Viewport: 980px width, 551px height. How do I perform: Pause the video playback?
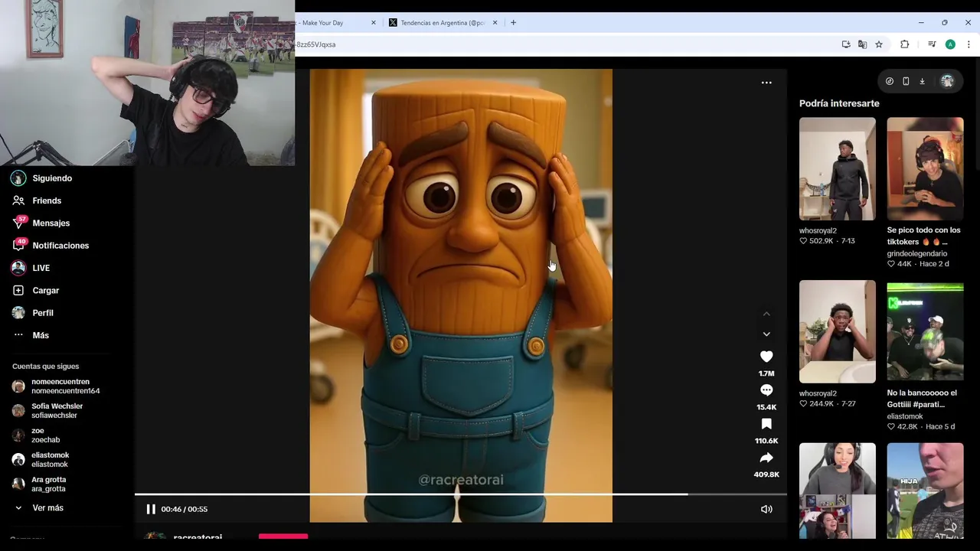click(151, 509)
